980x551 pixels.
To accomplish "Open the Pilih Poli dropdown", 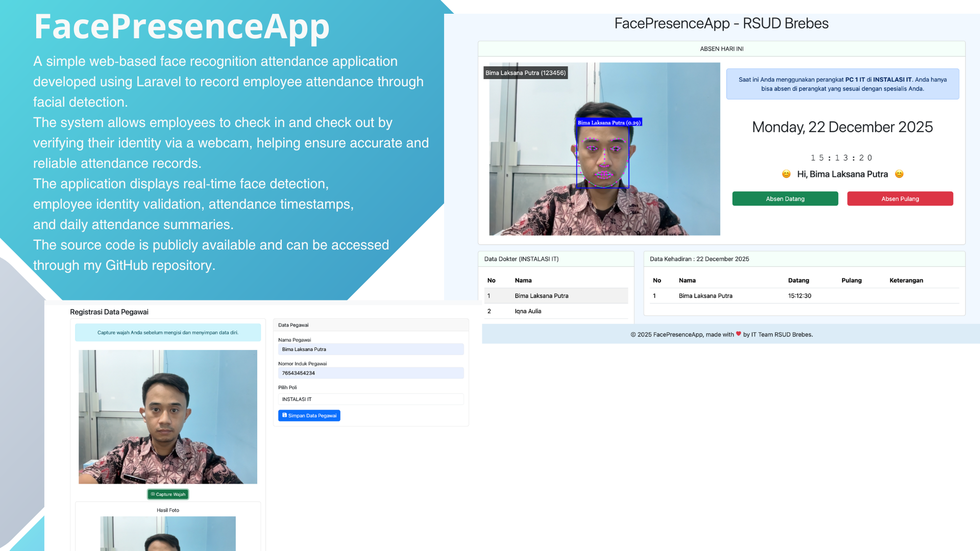I will click(x=371, y=399).
